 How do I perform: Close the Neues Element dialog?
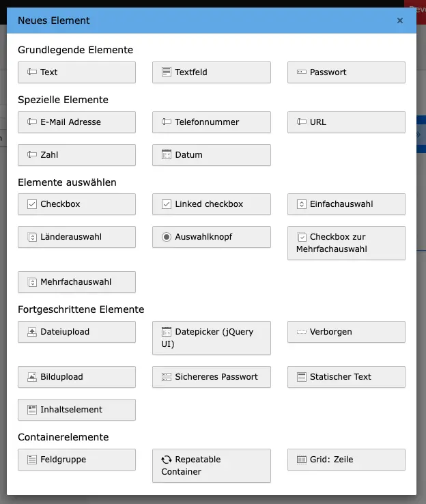[x=400, y=20]
